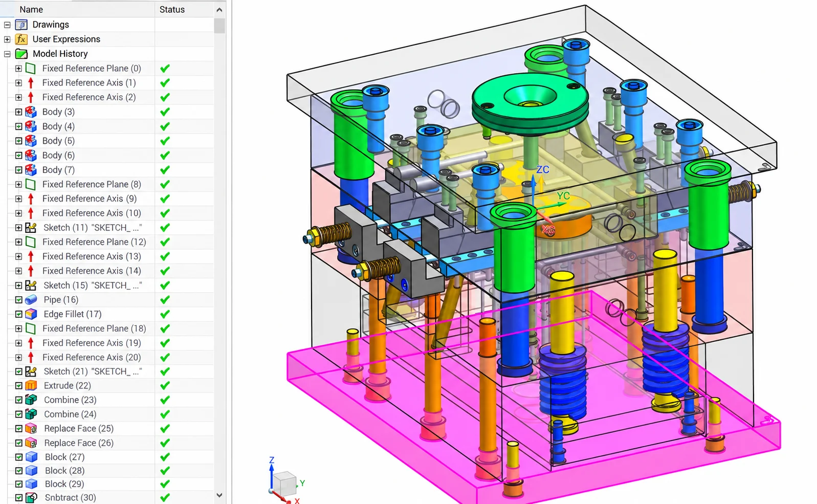Screen dimensions: 817x504
Task: Click the status checkmark for Combine (23)
Action: (165, 400)
